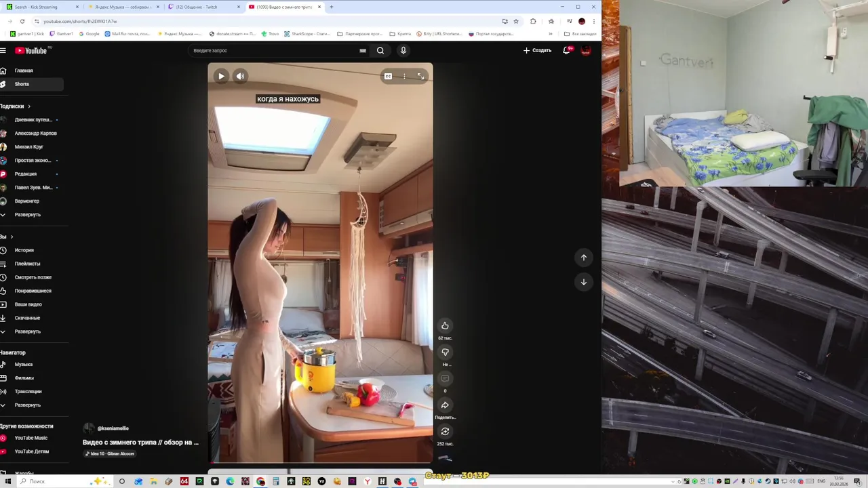Go to previous short with up arrow
868x488 pixels.
(583, 258)
